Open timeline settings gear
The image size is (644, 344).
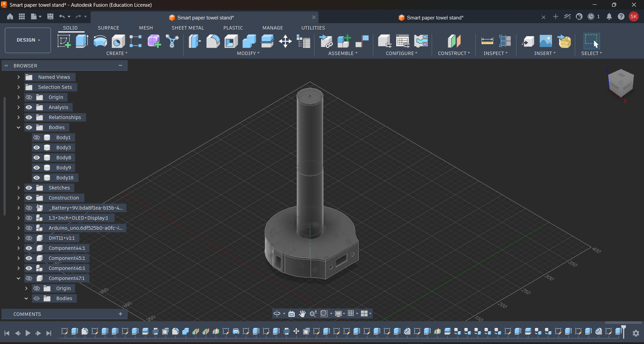coord(636,333)
